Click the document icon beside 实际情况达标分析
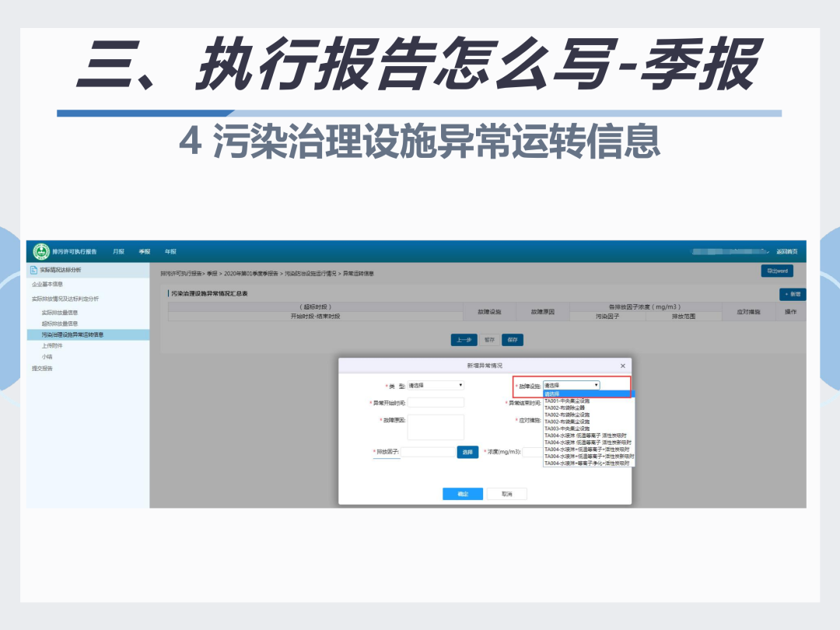This screenshot has width=840, height=630. point(33,270)
